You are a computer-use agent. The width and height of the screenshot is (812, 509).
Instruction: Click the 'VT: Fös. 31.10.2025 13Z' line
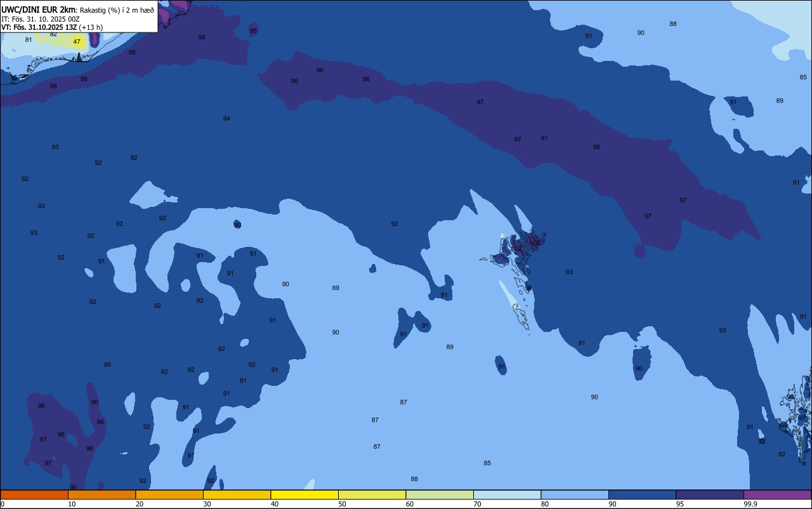pyautogui.click(x=39, y=27)
